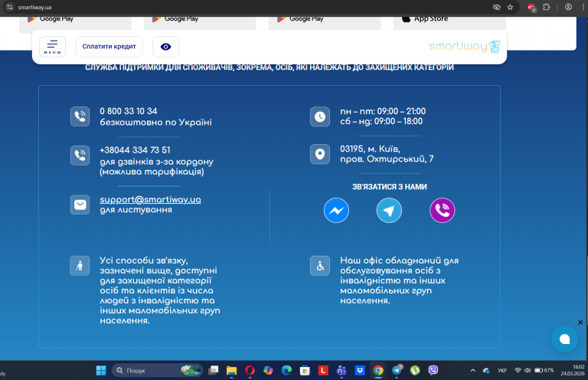Click phone icon beside +38044 334 73 51
Image resolution: width=588 pixels, height=380 pixels.
(80, 156)
